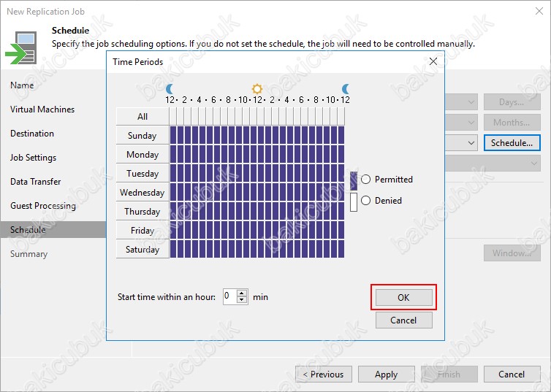Click the right midnight moon icon
This screenshot has width=551, height=392.
(x=346, y=89)
